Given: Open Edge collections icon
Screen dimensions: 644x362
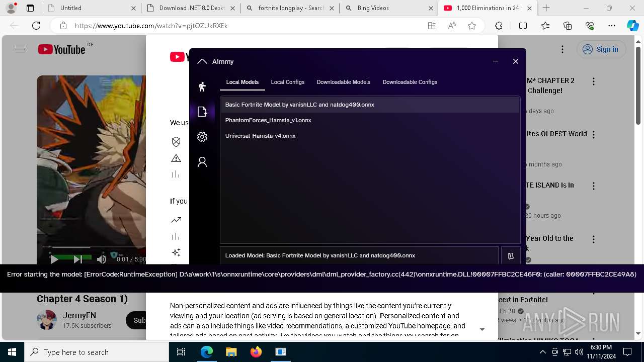Looking at the screenshot, I should (x=568, y=26).
